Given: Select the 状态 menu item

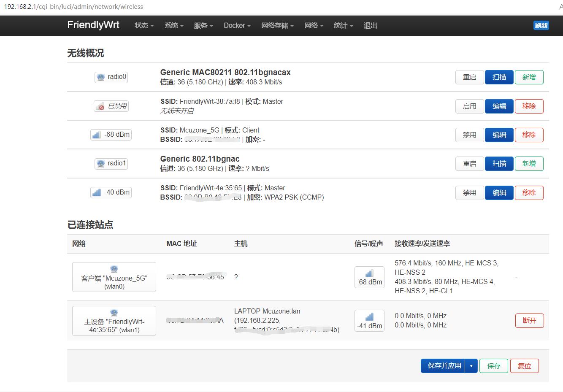Looking at the screenshot, I should coord(143,25).
